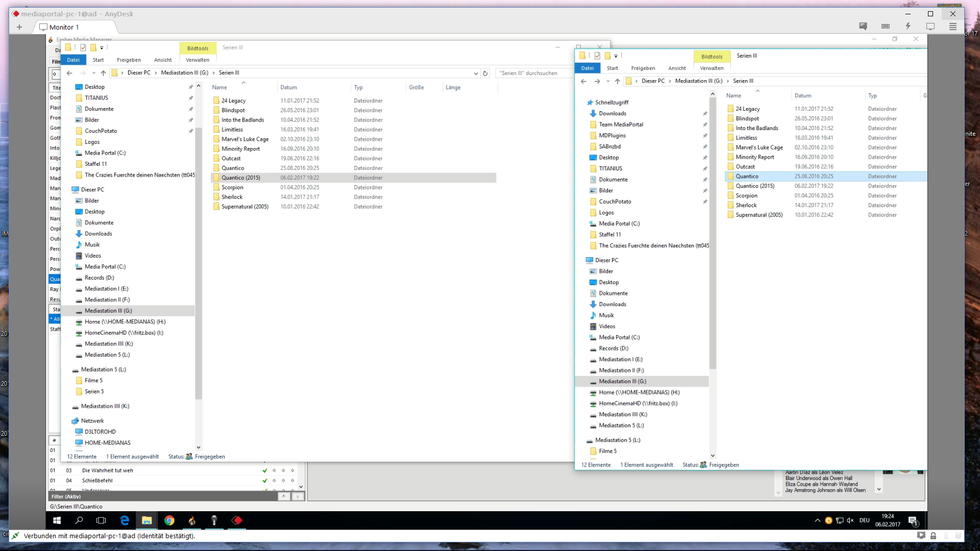Viewport: 980px width, 551px height.
Task: Select Marvel's Luke Cage in right Explorer
Action: click(759, 147)
